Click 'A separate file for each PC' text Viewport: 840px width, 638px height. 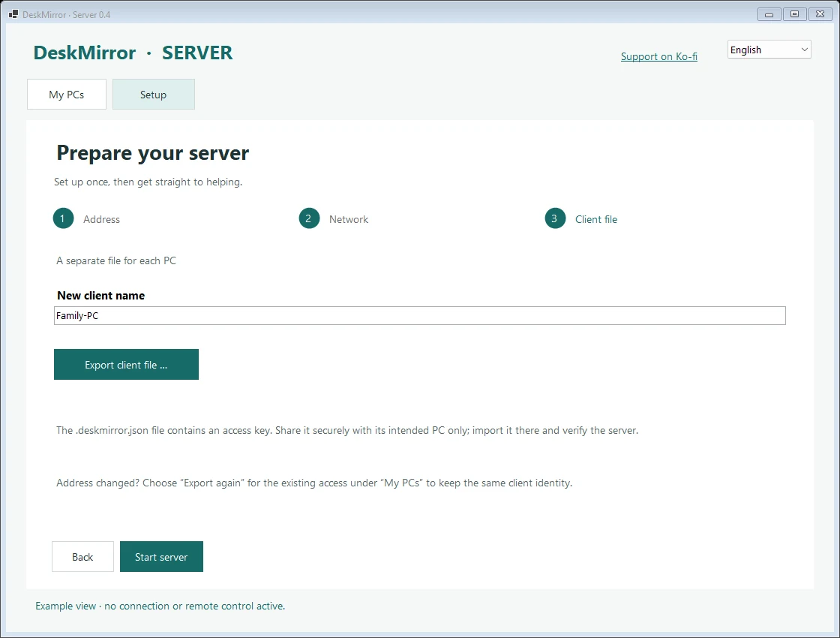[116, 260]
